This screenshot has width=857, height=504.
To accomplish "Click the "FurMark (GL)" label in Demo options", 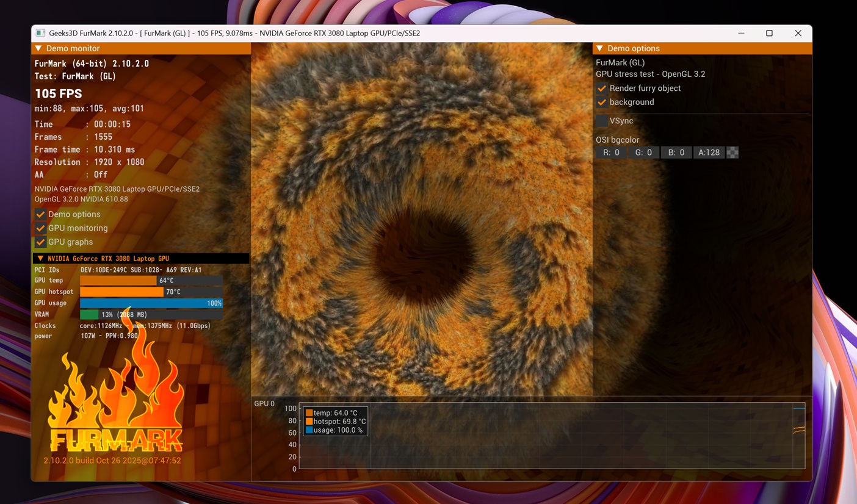I will [620, 62].
